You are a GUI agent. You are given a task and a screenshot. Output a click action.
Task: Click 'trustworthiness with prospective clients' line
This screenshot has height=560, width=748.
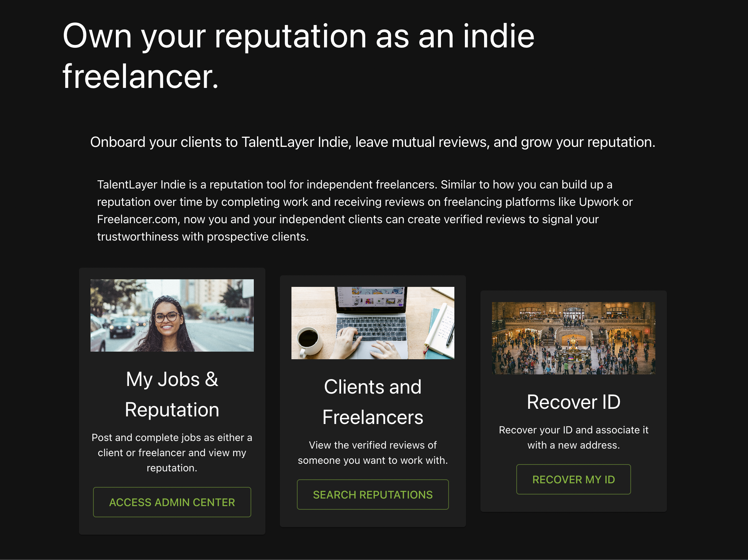pos(203,237)
